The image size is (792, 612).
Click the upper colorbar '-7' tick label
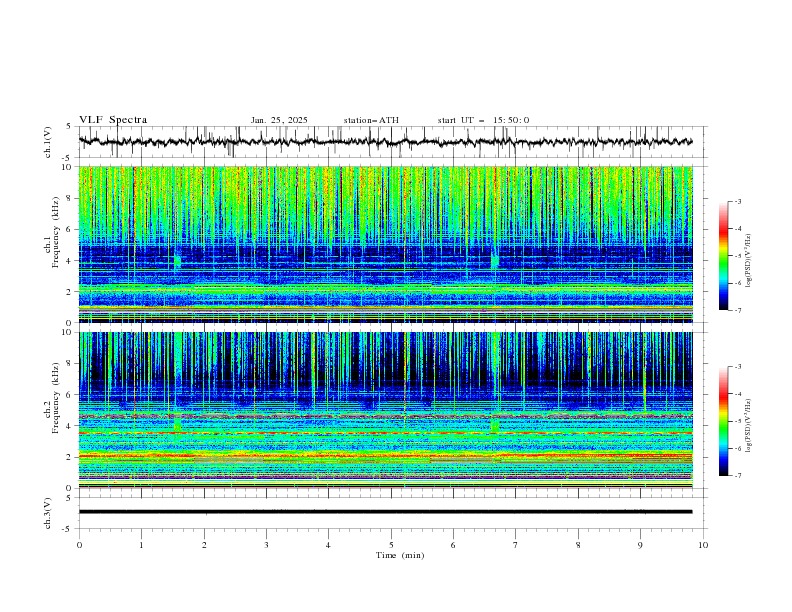point(737,310)
